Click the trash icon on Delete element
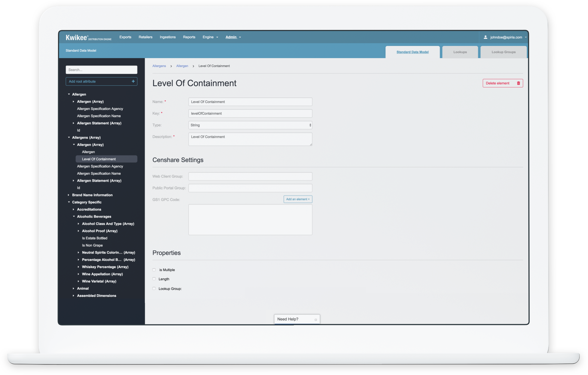 518,83
